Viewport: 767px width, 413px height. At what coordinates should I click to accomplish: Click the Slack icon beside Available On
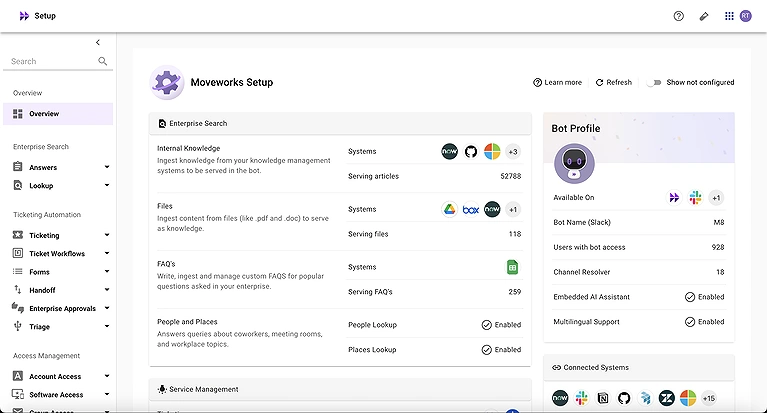point(695,198)
